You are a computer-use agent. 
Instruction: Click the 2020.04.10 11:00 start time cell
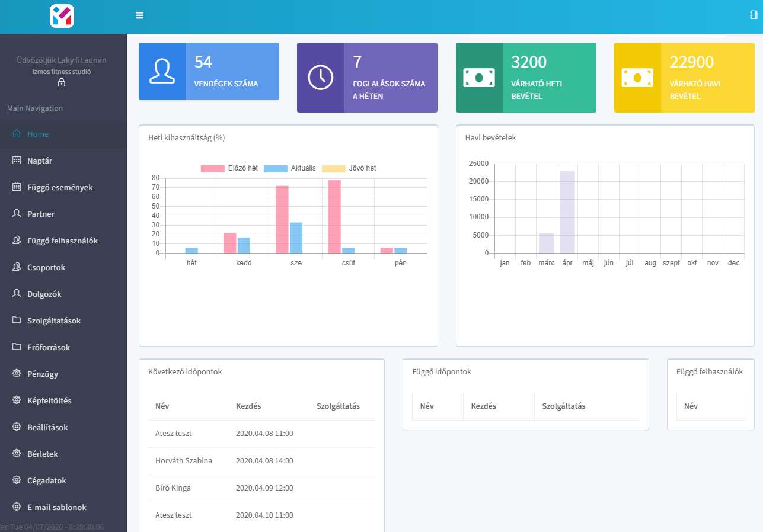pyautogui.click(x=264, y=515)
